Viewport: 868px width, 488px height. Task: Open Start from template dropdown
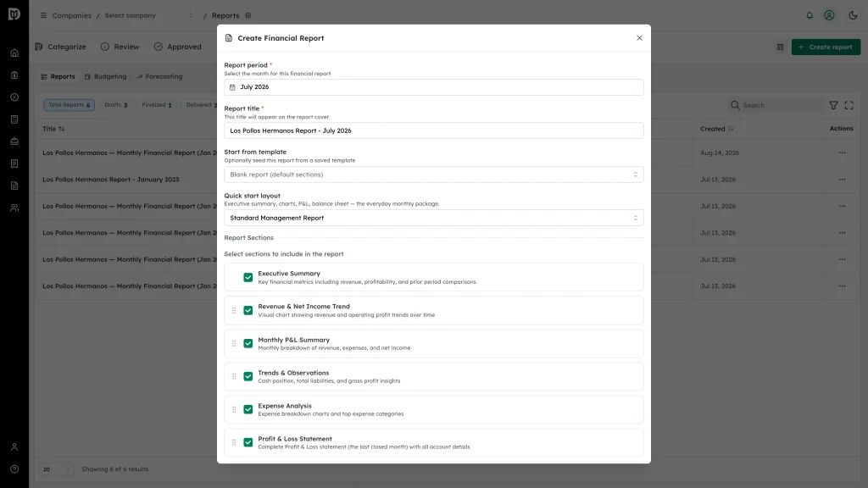click(x=433, y=175)
